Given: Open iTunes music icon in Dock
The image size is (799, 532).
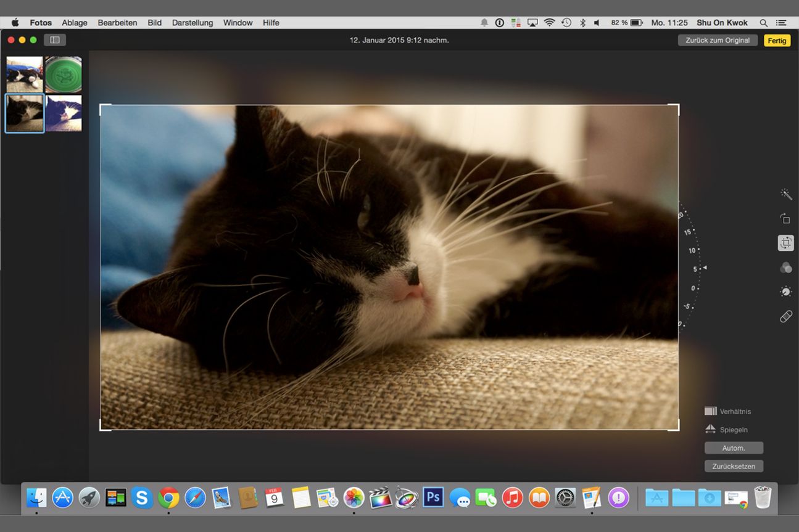Looking at the screenshot, I should coord(513,497).
